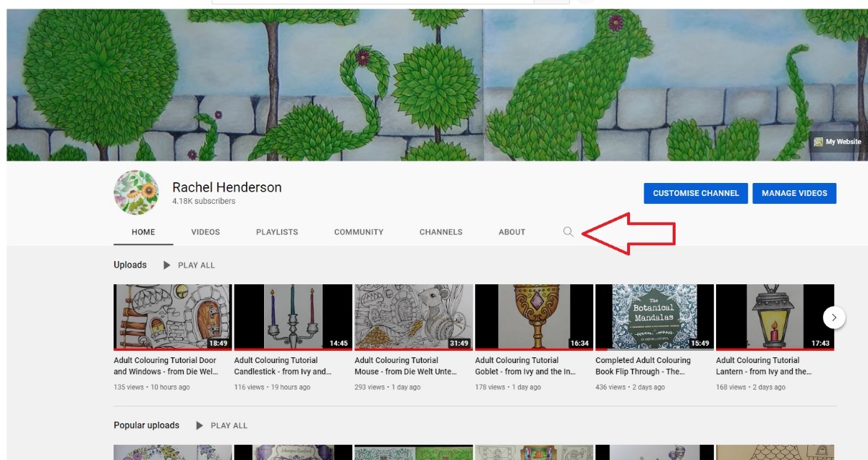The height and width of the screenshot is (460, 868).
Task: Click the channel search magnifier icon
Action: pos(569,232)
